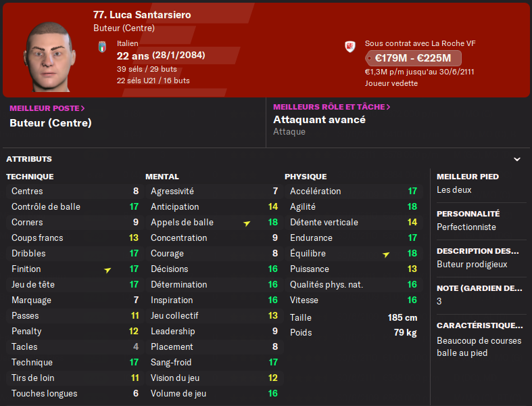532x406 pixels.
Task: Click the Physique column header
Action: [x=306, y=177]
